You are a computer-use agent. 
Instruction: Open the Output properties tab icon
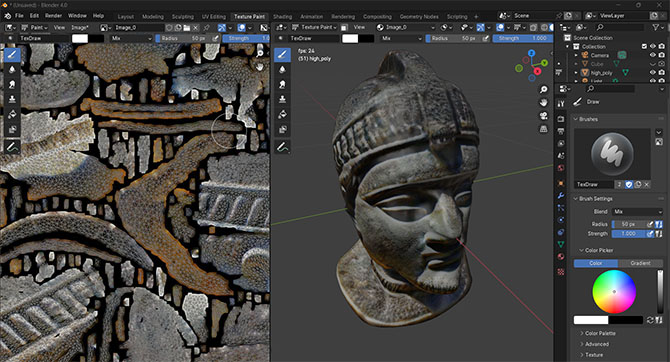[x=561, y=131]
